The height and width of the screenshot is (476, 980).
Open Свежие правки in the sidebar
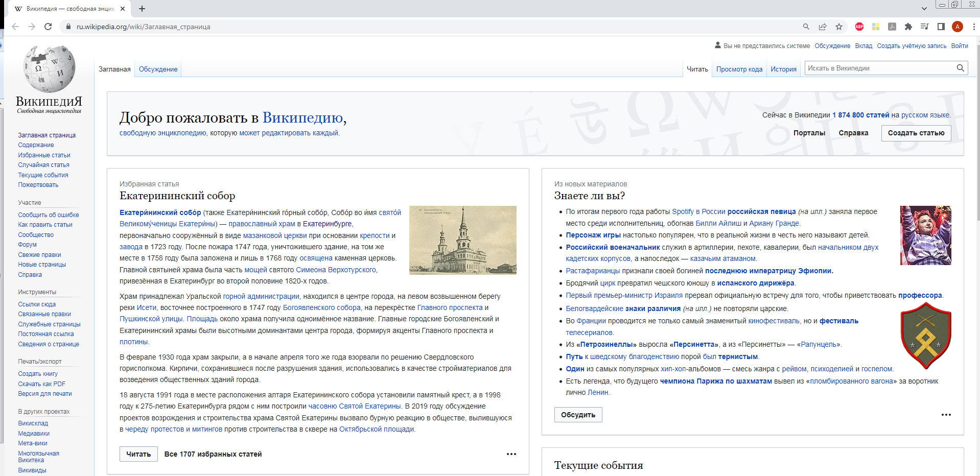pos(39,255)
